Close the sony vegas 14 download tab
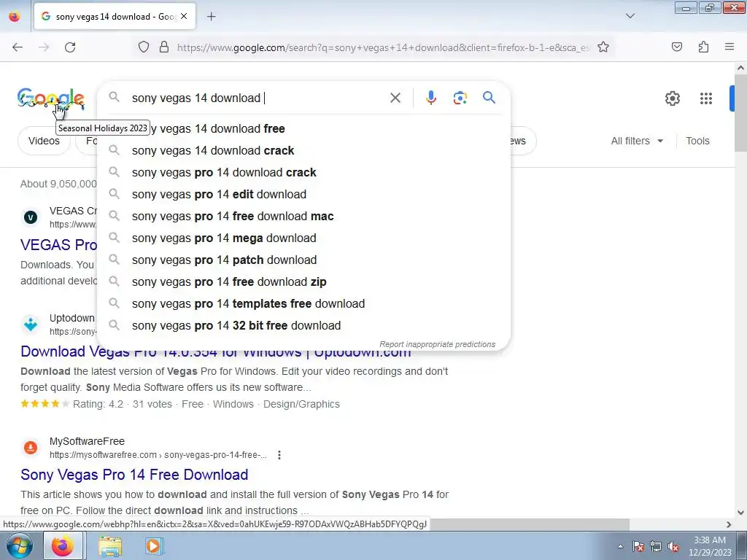The height and width of the screenshot is (560, 747). pos(184,16)
